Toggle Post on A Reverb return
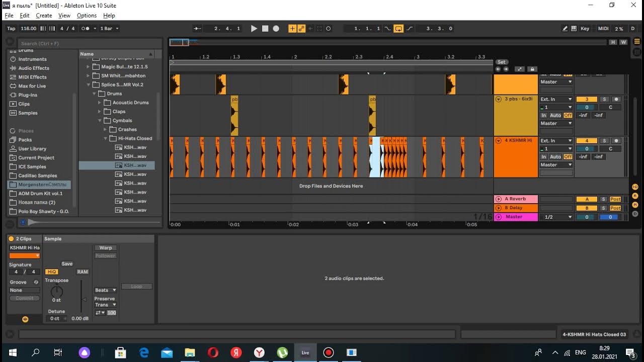The height and width of the screenshot is (362, 644). pyautogui.click(x=615, y=200)
